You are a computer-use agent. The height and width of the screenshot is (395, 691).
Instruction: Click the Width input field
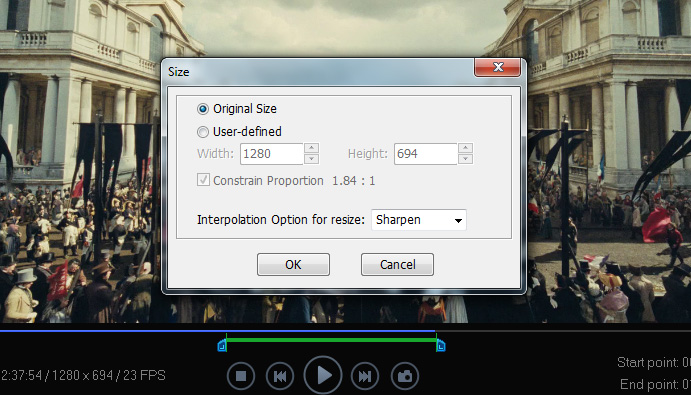point(271,154)
